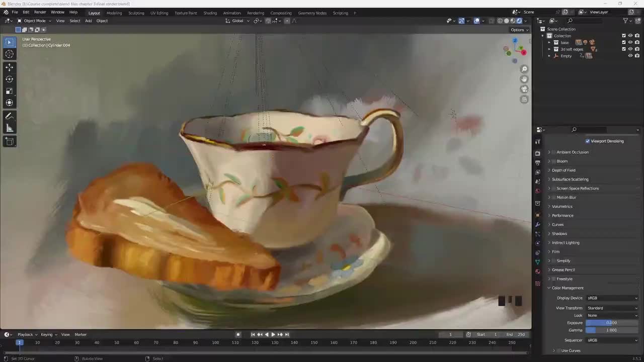The image size is (644, 362).
Task: Open the Texture properties checker tab
Action: pyautogui.click(x=537, y=283)
